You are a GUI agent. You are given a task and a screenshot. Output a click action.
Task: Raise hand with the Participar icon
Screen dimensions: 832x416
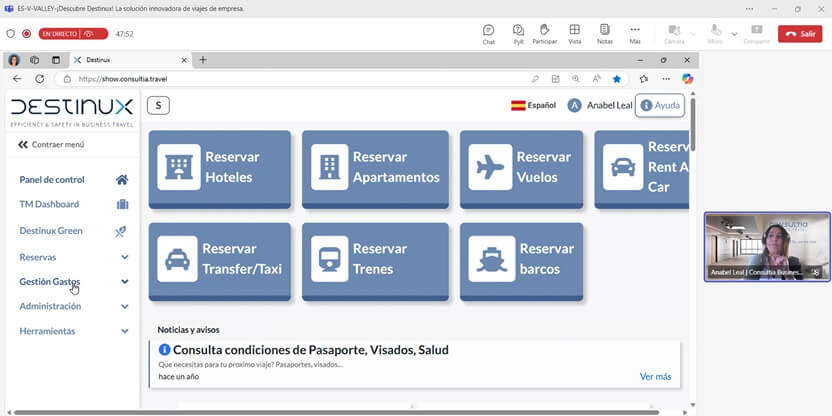tap(544, 34)
